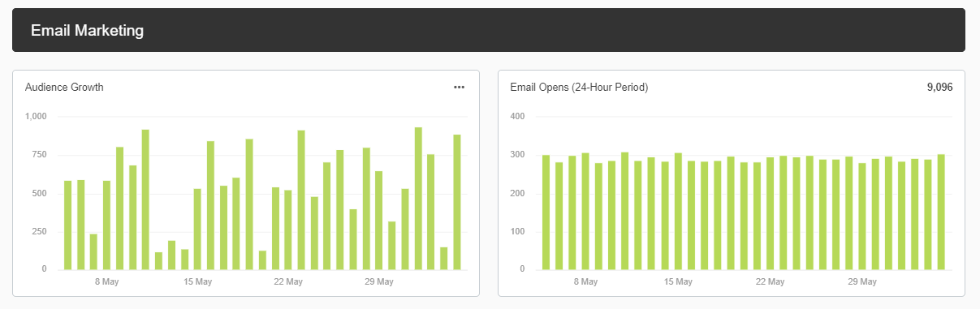Click the 400 axis label in Email Opens

point(517,117)
